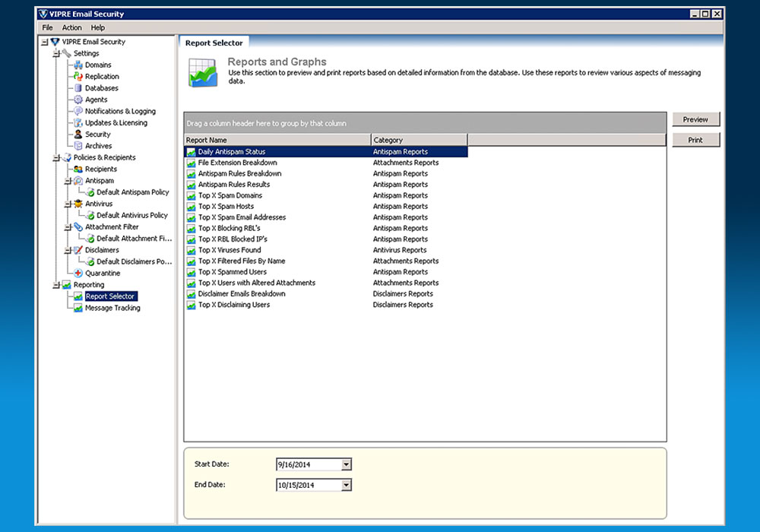Screen dimensions: 760x532
Task: Click the File Extension Breakdown row icon
Action: click(x=191, y=163)
